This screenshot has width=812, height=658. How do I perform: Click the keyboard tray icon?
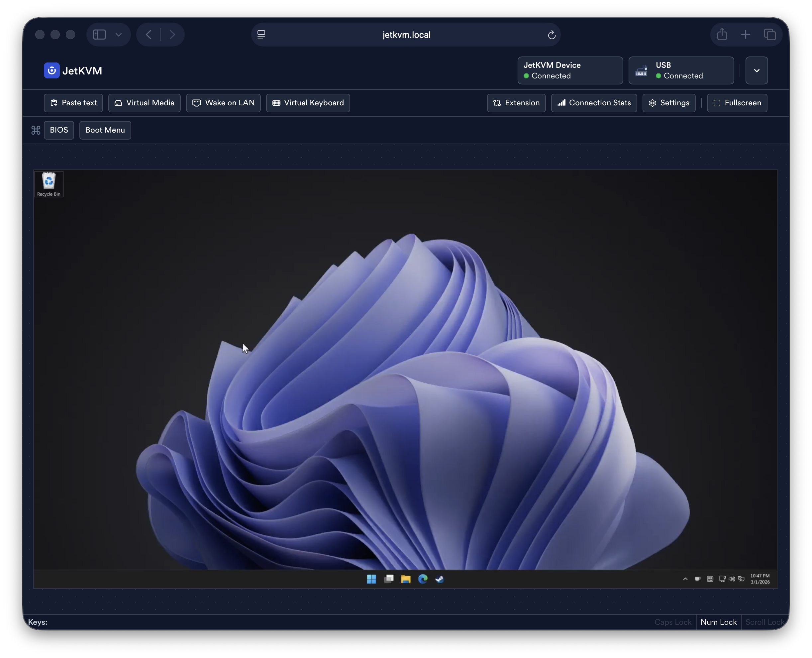point(710,579)
